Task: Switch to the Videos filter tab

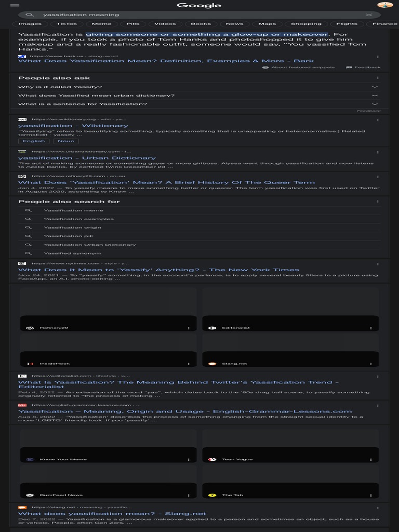Action: (165, 24)
